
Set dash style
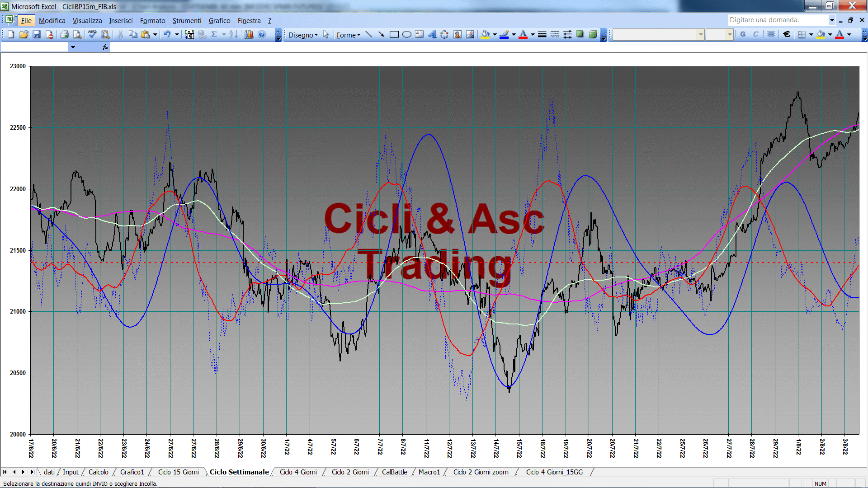555,34
